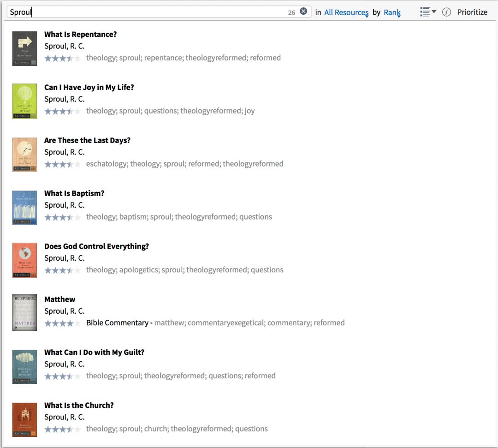Screen dimensions: 498x448
Task: Click tags beginning theology; sproul; church
Action: click(x=177, y=429)
